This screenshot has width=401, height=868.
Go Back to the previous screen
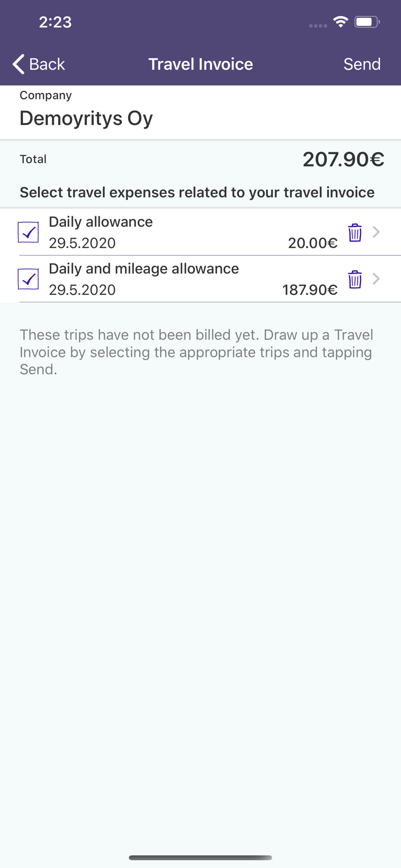pos(39,64)
